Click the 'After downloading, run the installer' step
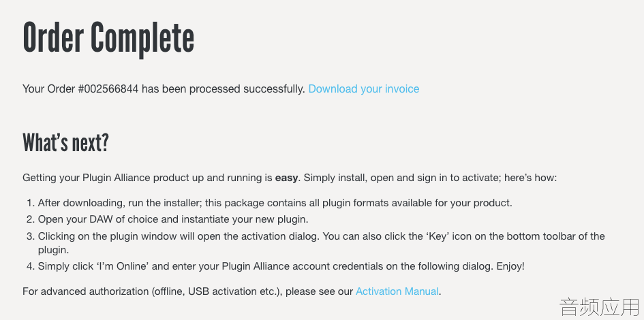644x320 pixels. 275,203
